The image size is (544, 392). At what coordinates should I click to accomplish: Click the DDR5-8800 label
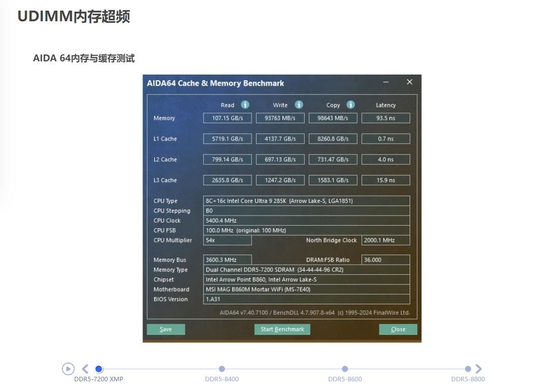pyautogui.click(x=467, y=379)
